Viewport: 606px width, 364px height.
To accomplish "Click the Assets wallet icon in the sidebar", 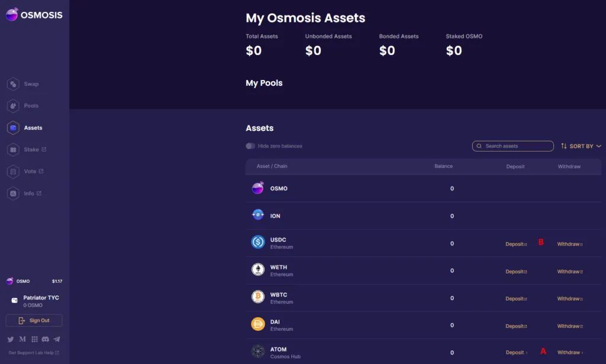I will point(13,127).
